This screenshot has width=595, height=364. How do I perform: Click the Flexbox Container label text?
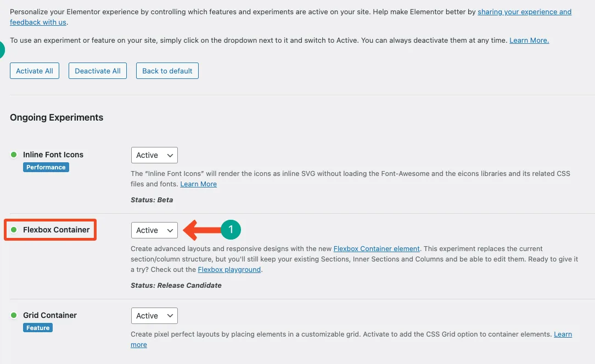(56, 230)
